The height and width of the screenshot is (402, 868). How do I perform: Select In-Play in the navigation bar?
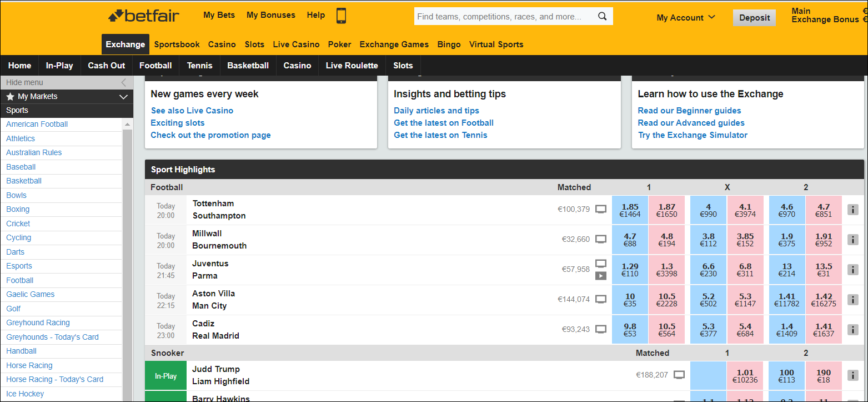point(59,66)
